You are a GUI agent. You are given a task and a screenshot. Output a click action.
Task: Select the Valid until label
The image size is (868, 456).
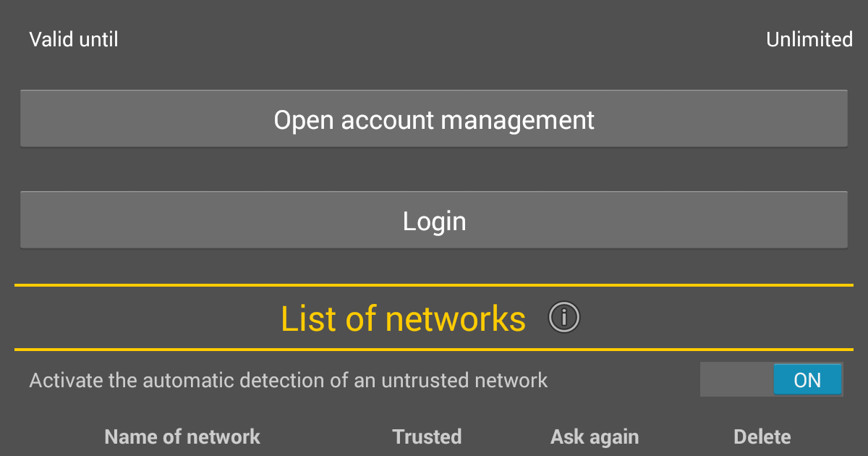[x=74, y=39]
